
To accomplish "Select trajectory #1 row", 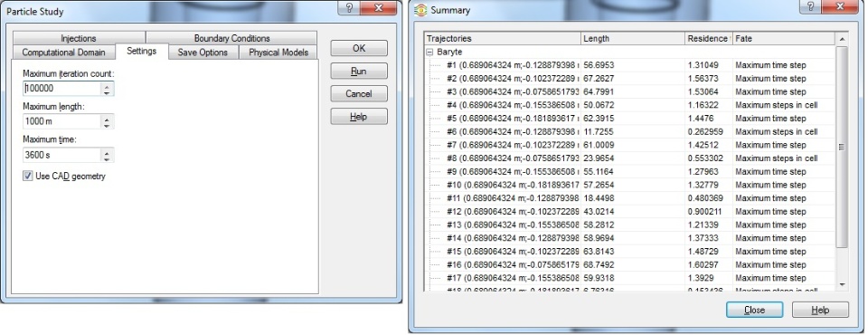I will tap(629, 65).
